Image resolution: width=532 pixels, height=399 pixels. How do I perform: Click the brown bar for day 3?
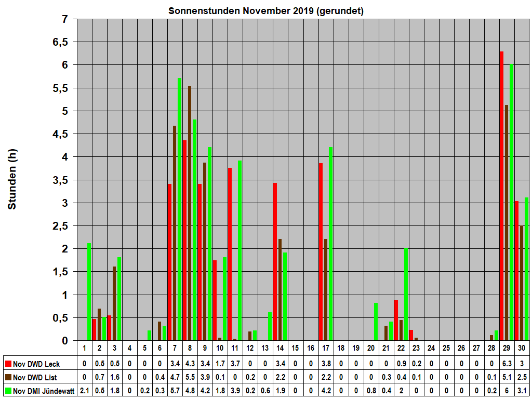[x=114, y=303]
